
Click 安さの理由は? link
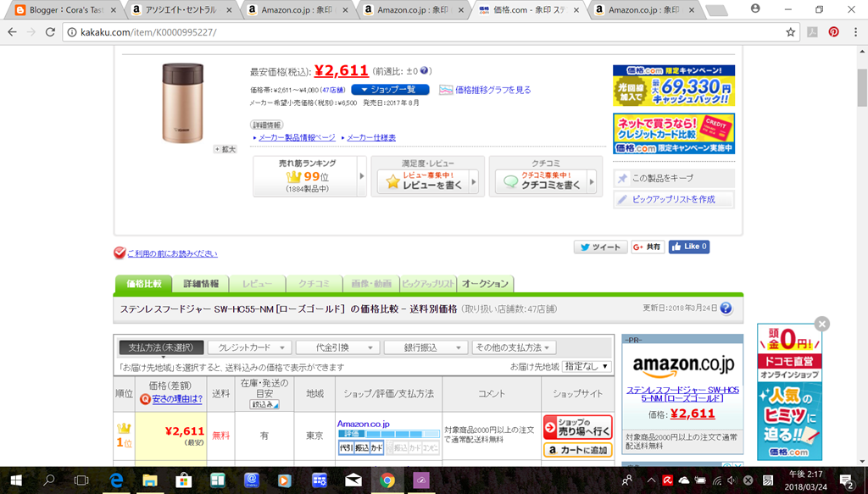(177, 399)
